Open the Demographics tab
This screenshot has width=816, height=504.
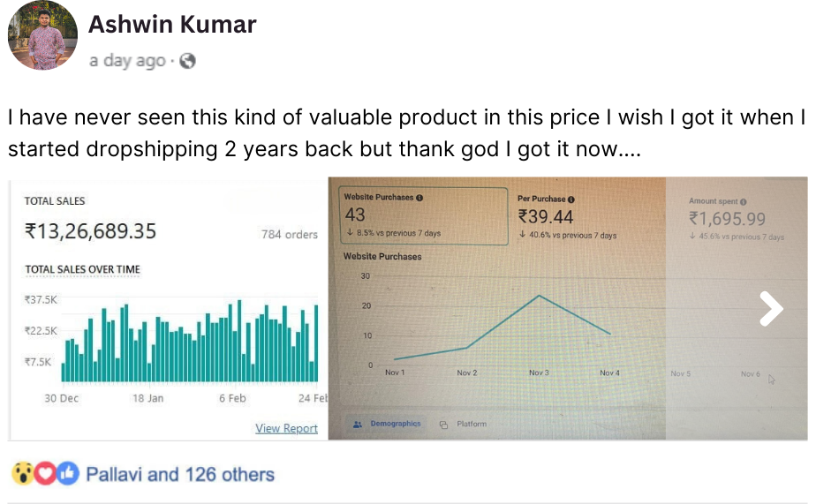(387, 424)
